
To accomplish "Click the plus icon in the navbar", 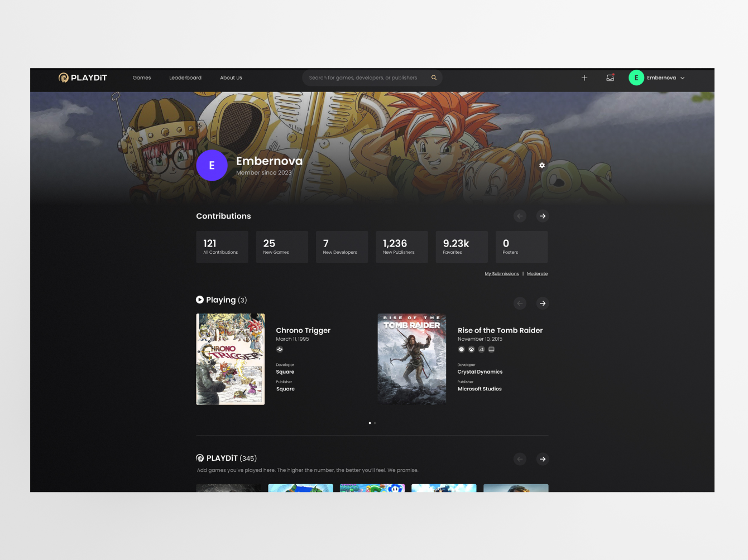I will [584, 78].
